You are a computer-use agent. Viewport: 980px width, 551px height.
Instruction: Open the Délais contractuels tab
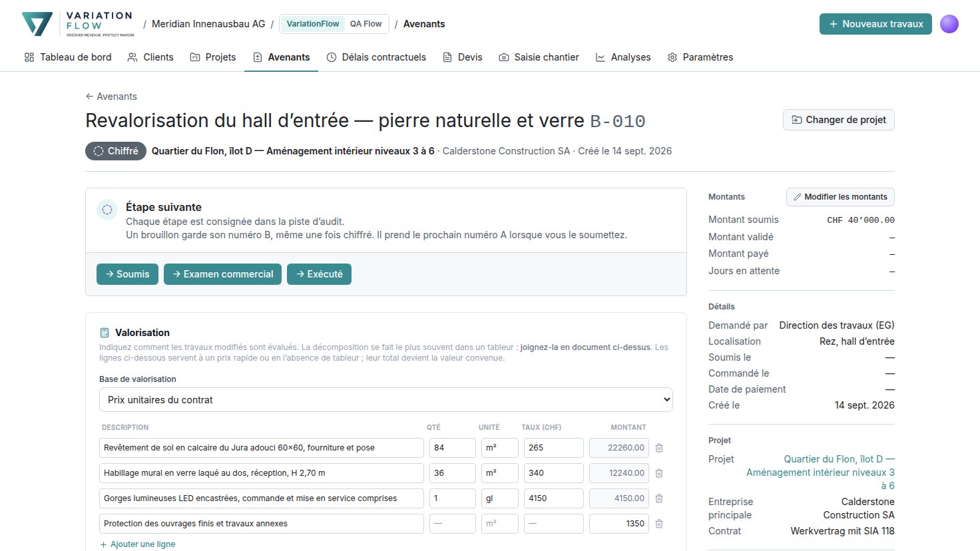pos(376,57)
